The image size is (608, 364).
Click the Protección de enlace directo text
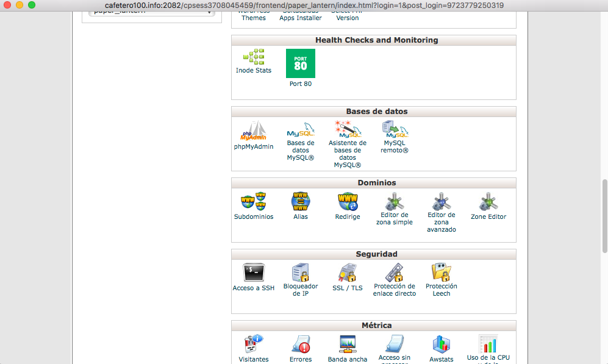tap(395, 290)
